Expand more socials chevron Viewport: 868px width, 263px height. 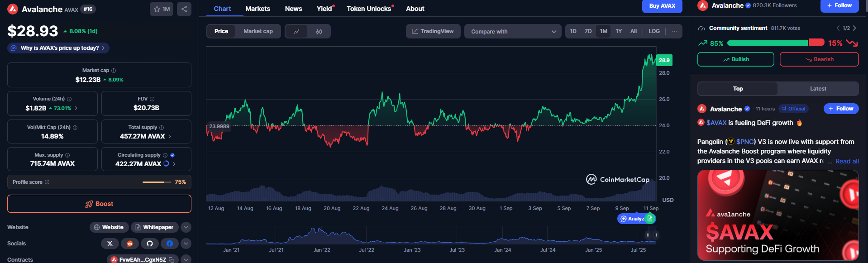point(186,244)
